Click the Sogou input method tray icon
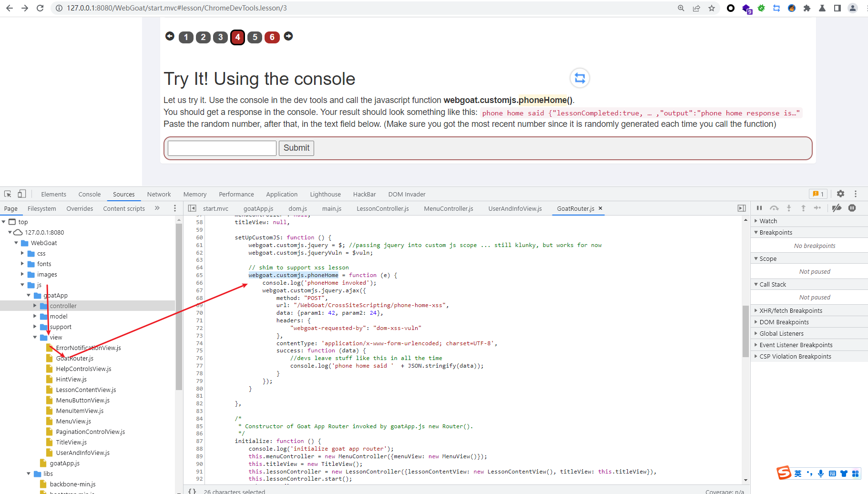Viewport: 868px width, 494px height. [x=784, y=473]
